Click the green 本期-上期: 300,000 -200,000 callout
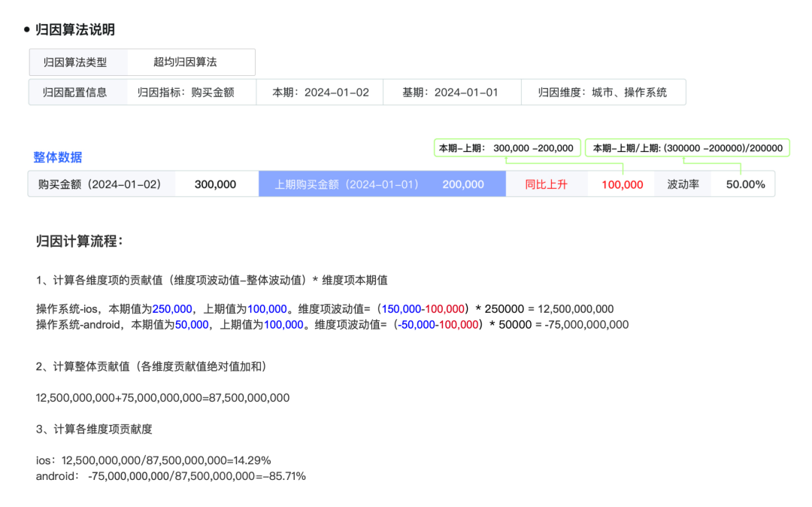 point(507,148)
